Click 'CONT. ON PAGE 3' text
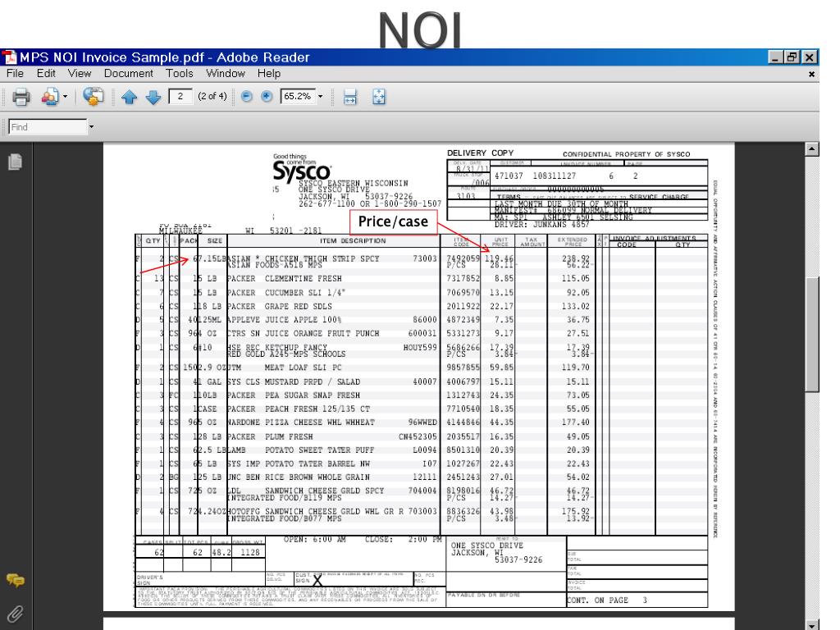Screen dimensions: 840x630 click(x=607, y=600)
